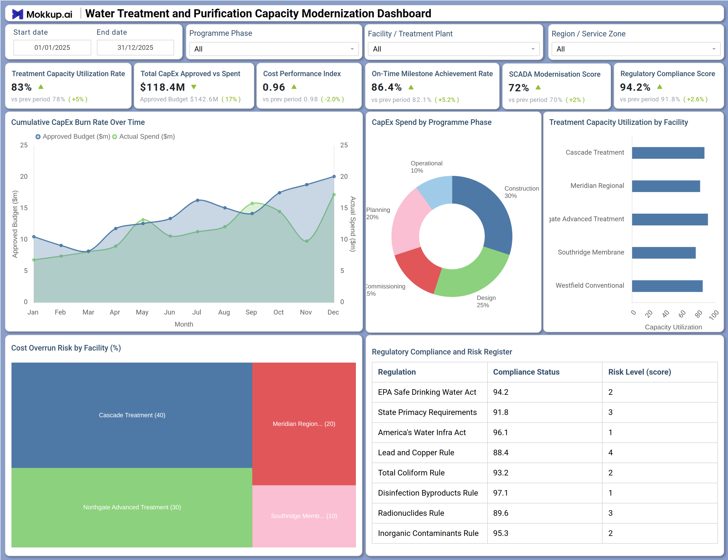Click up arrow beside 86.4% milestone rate
The width and height of the screenshot is (728, 560).
(411, 87)
